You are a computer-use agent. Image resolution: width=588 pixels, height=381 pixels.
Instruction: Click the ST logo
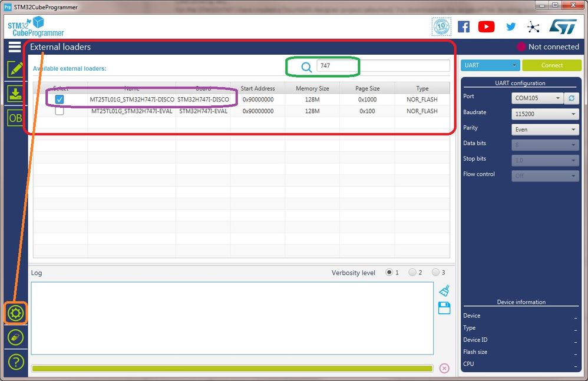[563, 26]
